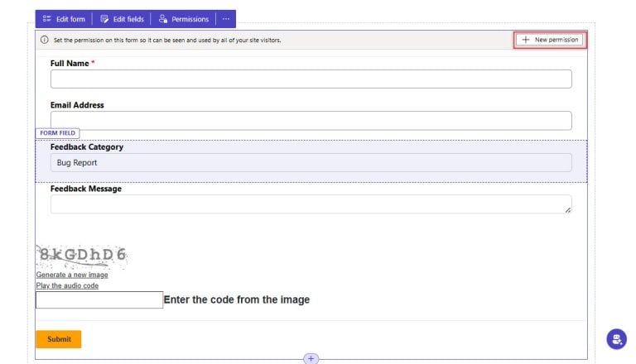Click the resize handle of Feedback Message
The width and height of the screenshot is (636, 364).
pyautogui.click(x=568, y=210)
